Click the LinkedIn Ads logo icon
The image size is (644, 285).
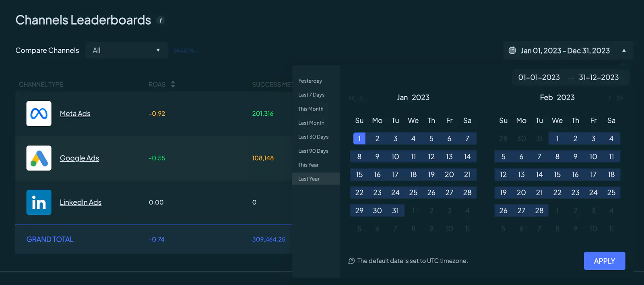tap(39, 202)
